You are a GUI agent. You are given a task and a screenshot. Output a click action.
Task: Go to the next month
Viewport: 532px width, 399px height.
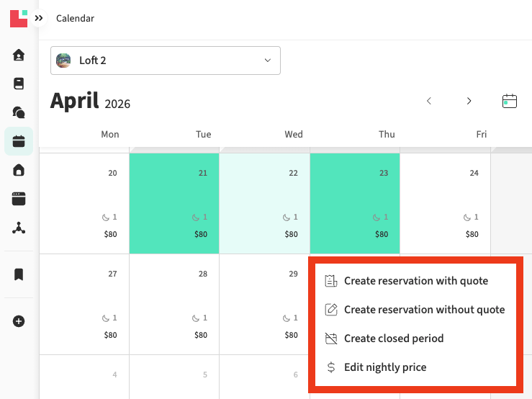tap(469, 101)
